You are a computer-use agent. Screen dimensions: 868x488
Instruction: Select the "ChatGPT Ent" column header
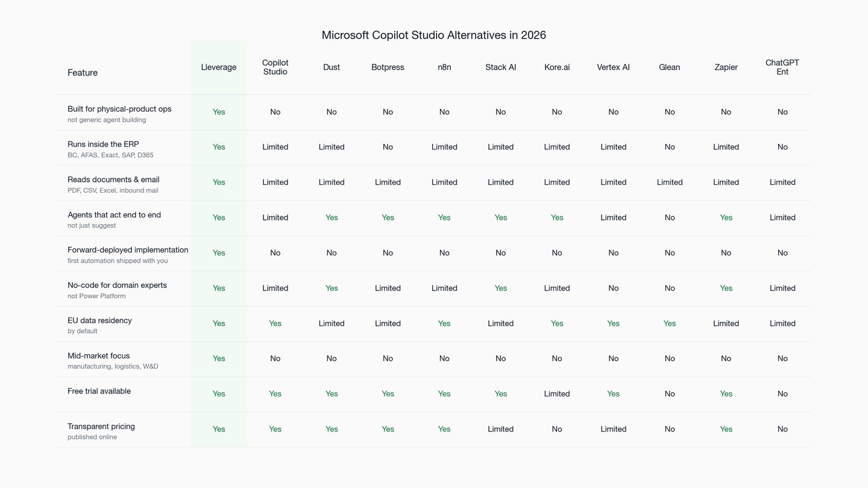[782, 67]
